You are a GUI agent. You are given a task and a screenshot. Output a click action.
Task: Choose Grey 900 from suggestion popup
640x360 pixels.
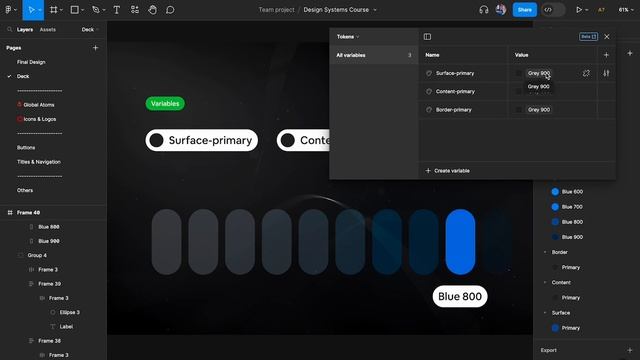click(538, 87)
